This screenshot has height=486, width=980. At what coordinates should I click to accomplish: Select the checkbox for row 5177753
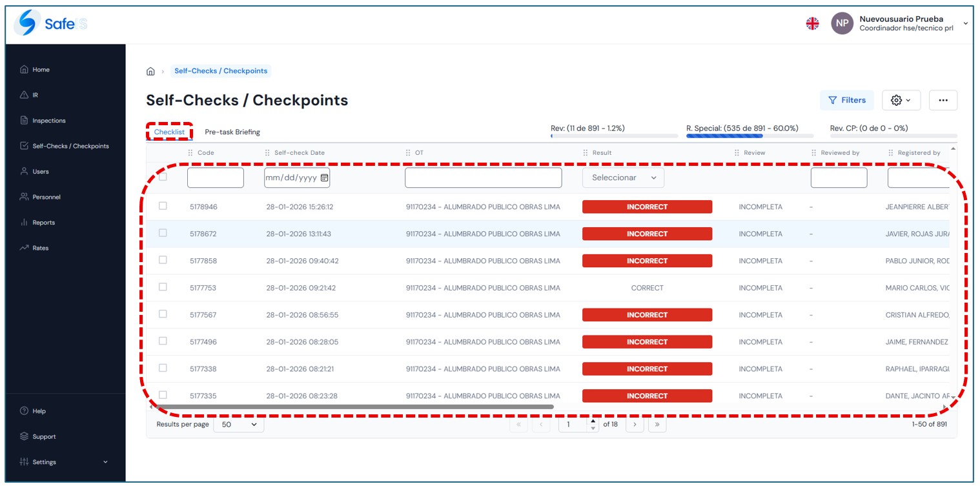point(163,287)
